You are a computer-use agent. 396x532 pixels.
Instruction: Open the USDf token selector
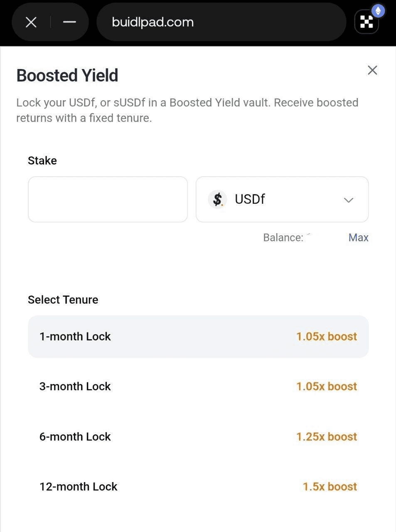282,199
